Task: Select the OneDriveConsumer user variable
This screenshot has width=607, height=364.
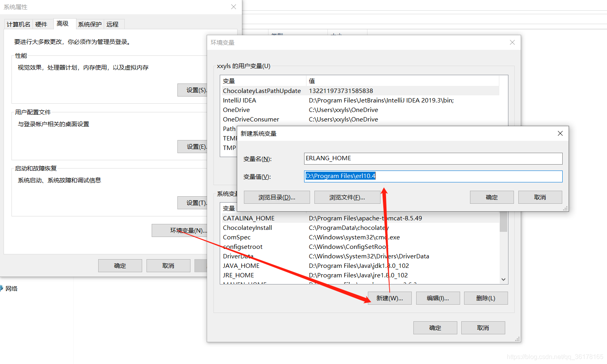Action: 360,119
